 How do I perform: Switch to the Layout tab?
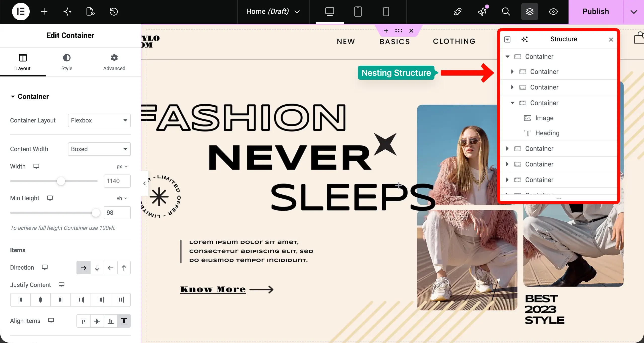point(23,62)
